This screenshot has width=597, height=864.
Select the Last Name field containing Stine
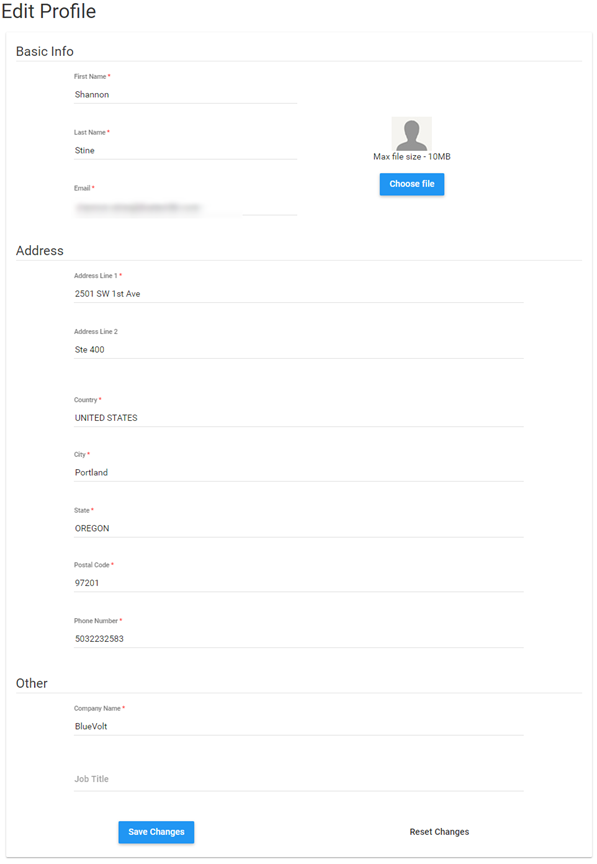click(185, 150)
